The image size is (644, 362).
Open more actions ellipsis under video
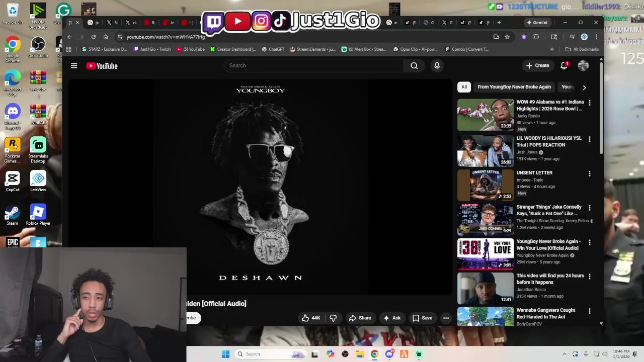click(x=446, y=318)
